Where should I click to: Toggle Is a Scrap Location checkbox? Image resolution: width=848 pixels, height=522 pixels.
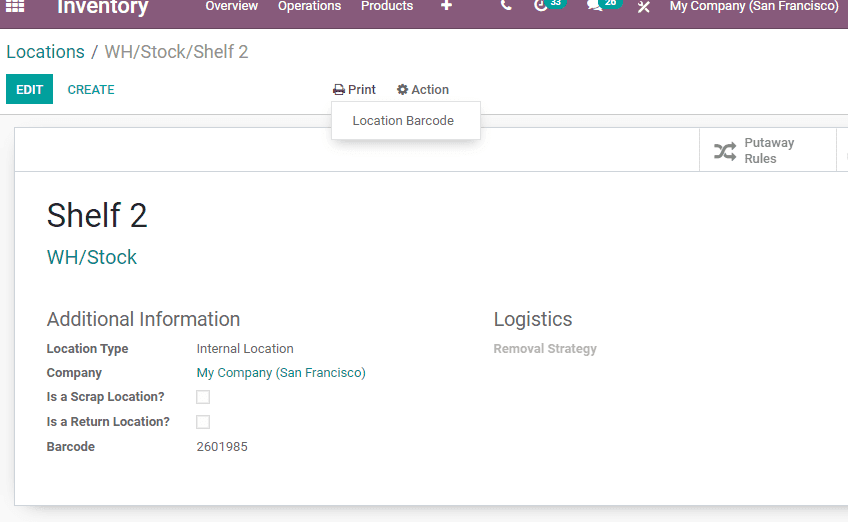pos(203,397)
